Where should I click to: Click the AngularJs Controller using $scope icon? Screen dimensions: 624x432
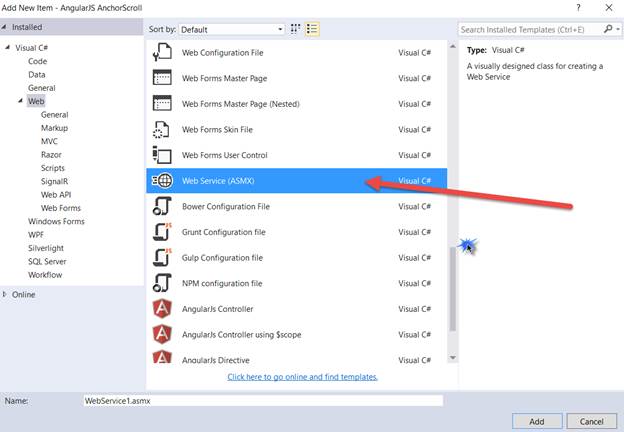coord(162,334)
